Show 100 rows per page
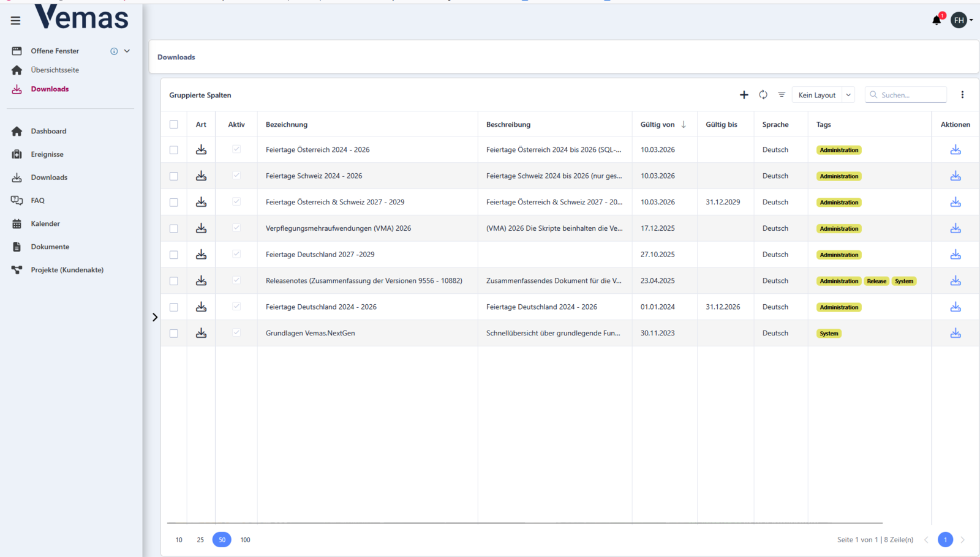The height and width of the screenshot is (557, 980). pyautogui.click(x=245, y=540)
